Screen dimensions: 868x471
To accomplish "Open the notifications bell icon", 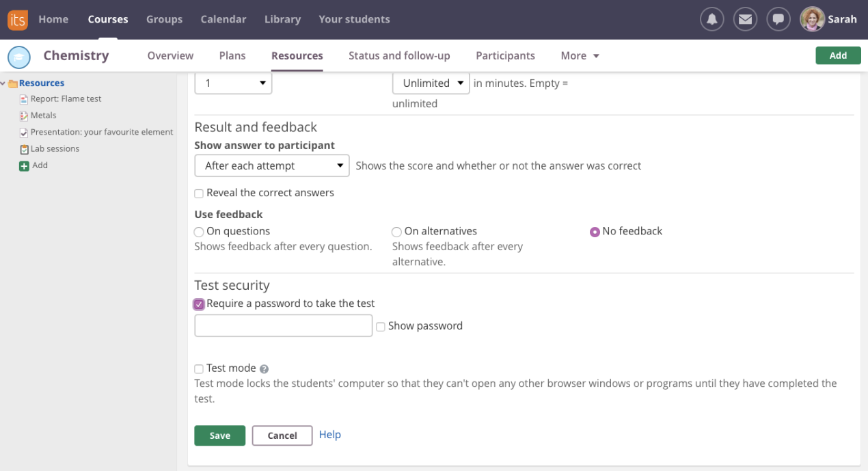I will [711, 19].
